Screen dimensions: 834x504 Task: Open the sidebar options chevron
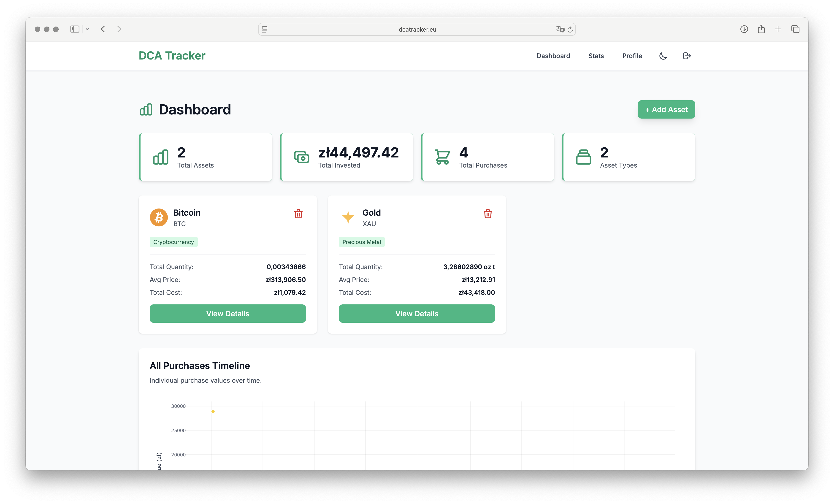coord(88,29)
